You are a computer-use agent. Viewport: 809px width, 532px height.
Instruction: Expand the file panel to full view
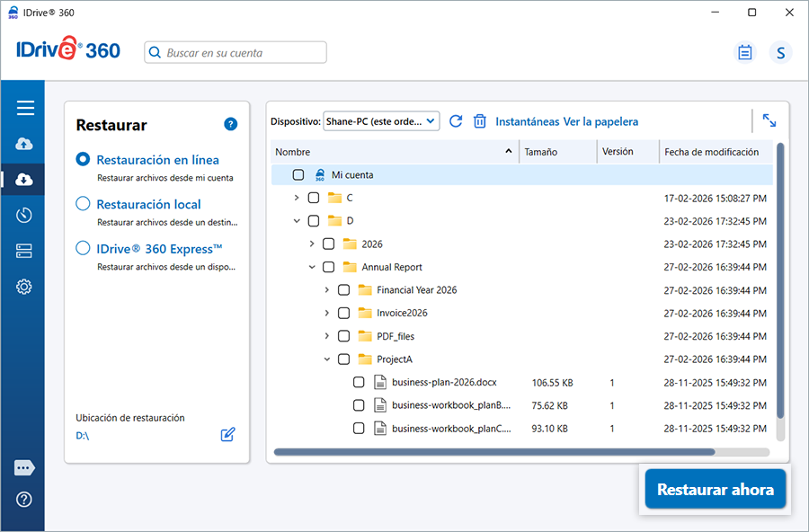pyautogui.click(x=769, y=120)
